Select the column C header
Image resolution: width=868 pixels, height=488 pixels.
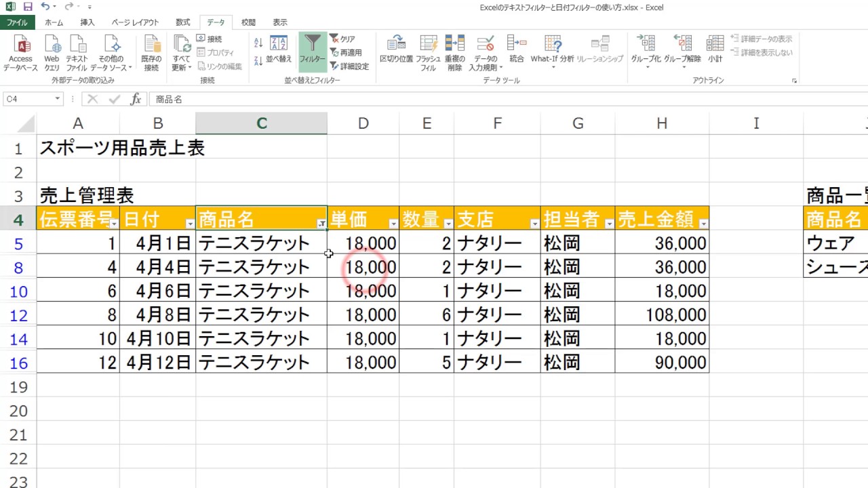pyautogui.click(x=261, y=123)
